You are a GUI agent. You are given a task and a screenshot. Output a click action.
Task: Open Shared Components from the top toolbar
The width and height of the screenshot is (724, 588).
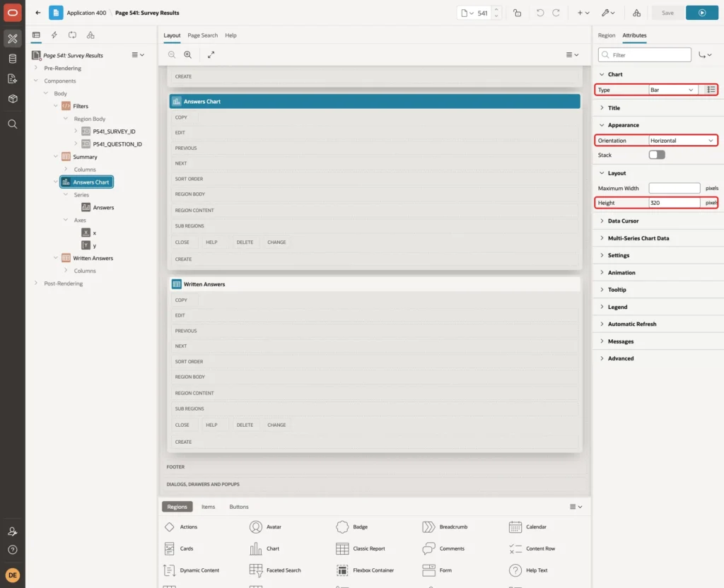click(636, 13)
